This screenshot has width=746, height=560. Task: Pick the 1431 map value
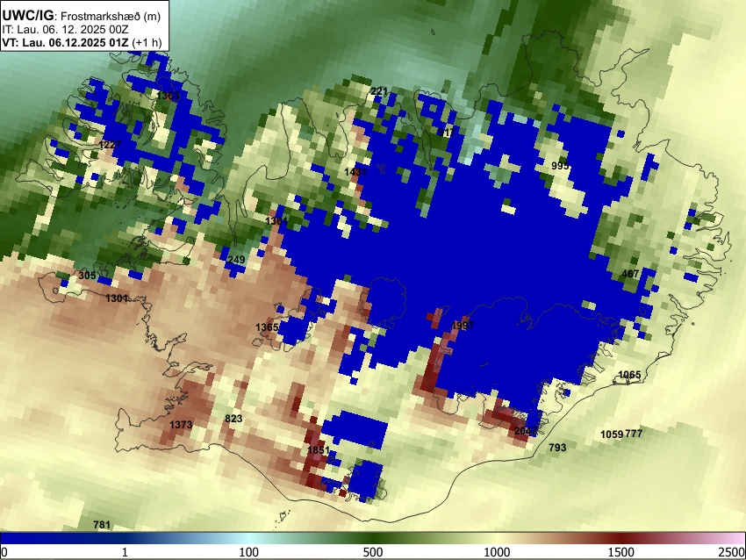click(x=355, y=172)
